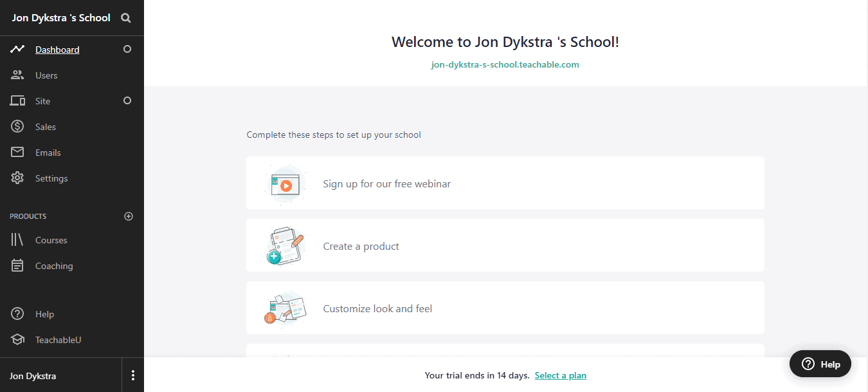The width and height of the screenshot is (868, 392).
Task: Click the Emails envelope icon
Action: click(x=17, y=153)
